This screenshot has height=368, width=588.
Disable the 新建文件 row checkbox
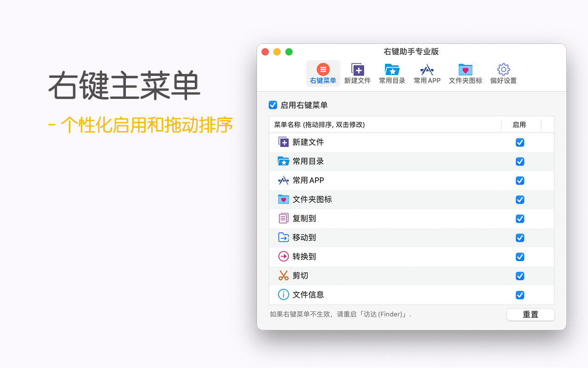[x=520, y=143]
